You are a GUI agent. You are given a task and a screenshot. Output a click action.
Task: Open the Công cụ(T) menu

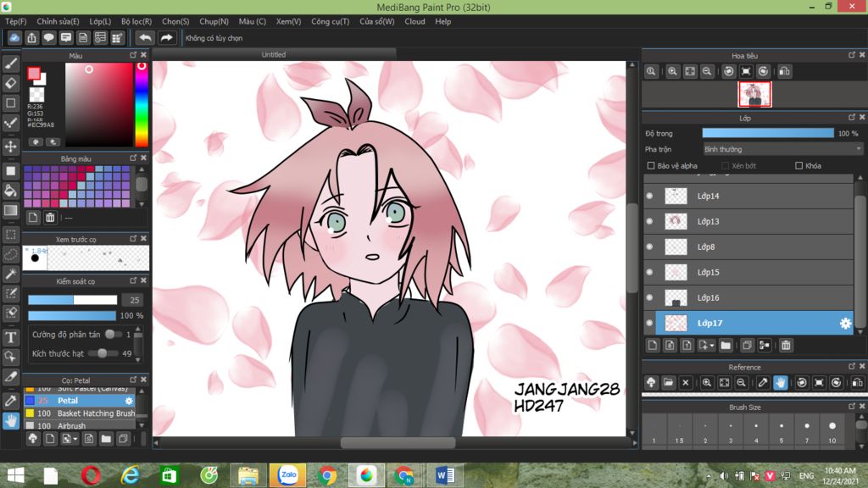tap(330, 21)
